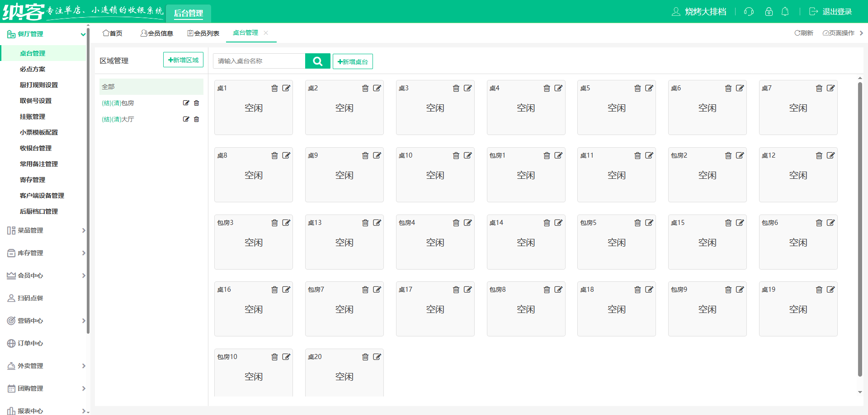
Task: Click the customer service headset icon
Action: click(x=749, y=12)
